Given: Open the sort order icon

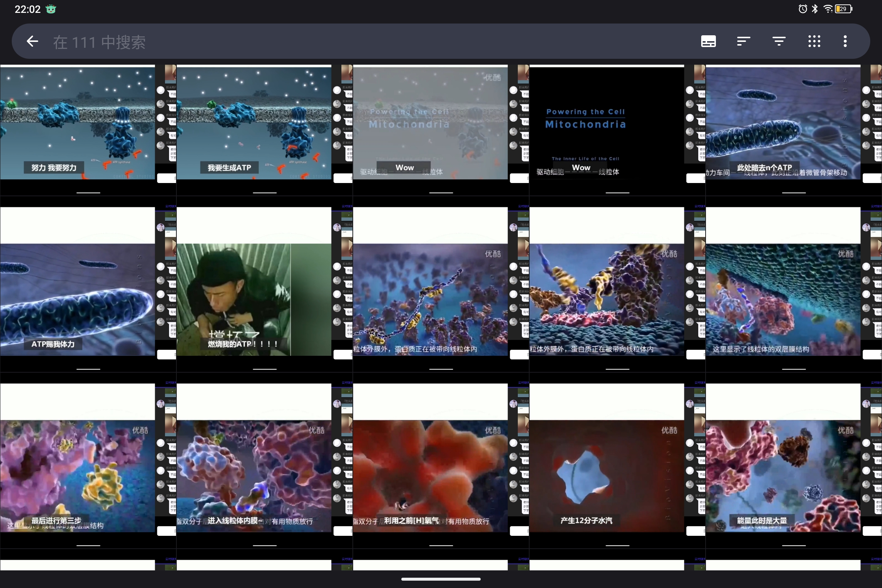Looking at the screenshot, I should point(743,41).
